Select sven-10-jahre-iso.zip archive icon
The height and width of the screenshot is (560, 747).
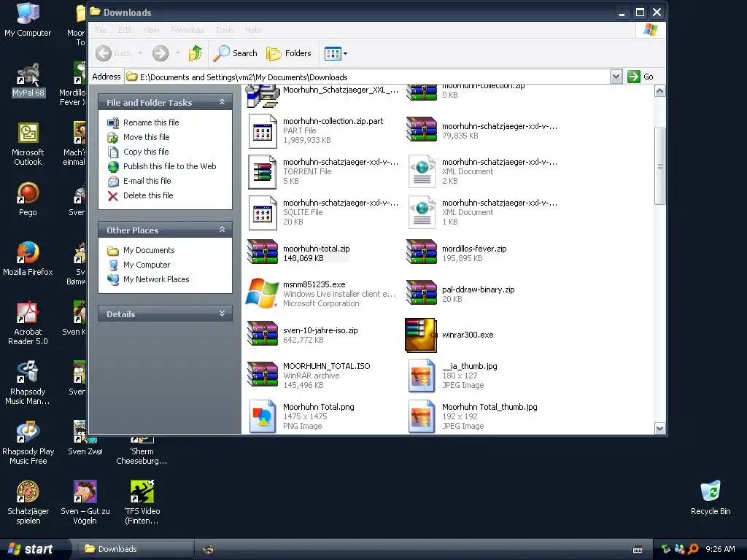point(263,333)
